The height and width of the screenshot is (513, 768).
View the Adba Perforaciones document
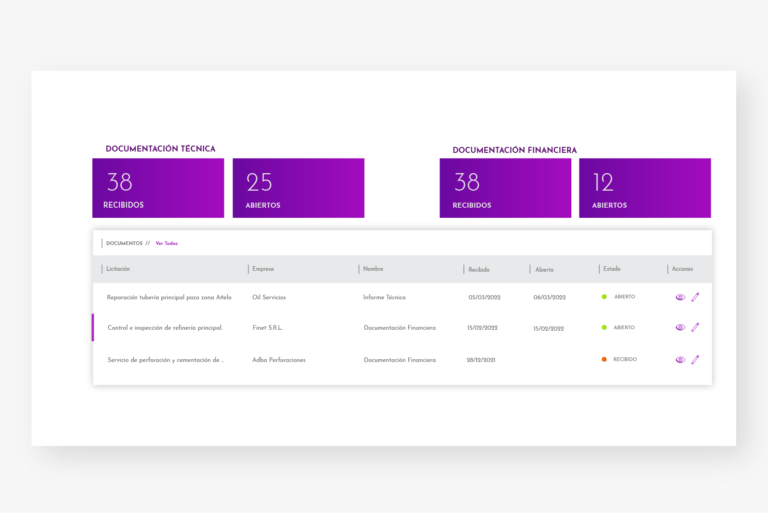(680, 359)
